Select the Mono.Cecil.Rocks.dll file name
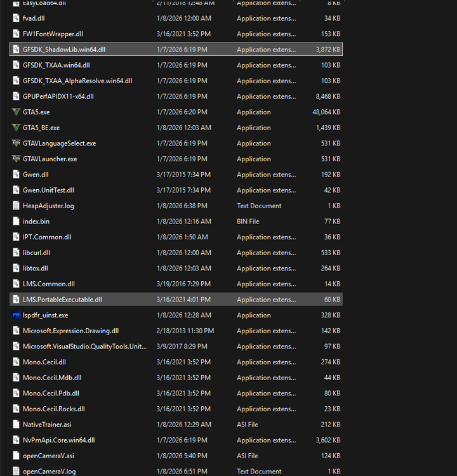457x476 pixels. coord(54,409)
